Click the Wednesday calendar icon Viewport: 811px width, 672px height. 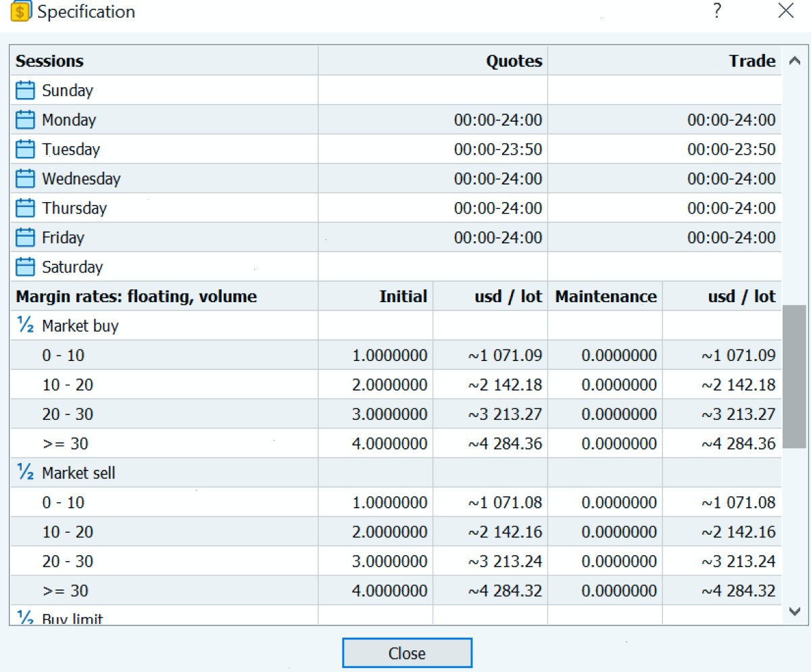point(25,178)
